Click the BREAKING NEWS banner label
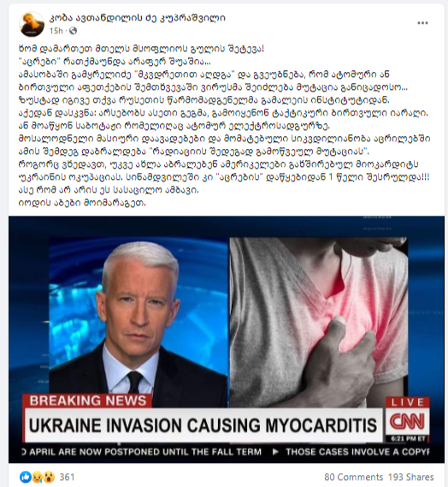The width and height of the screenshot is (448, 487). click(x=87, y=401)
